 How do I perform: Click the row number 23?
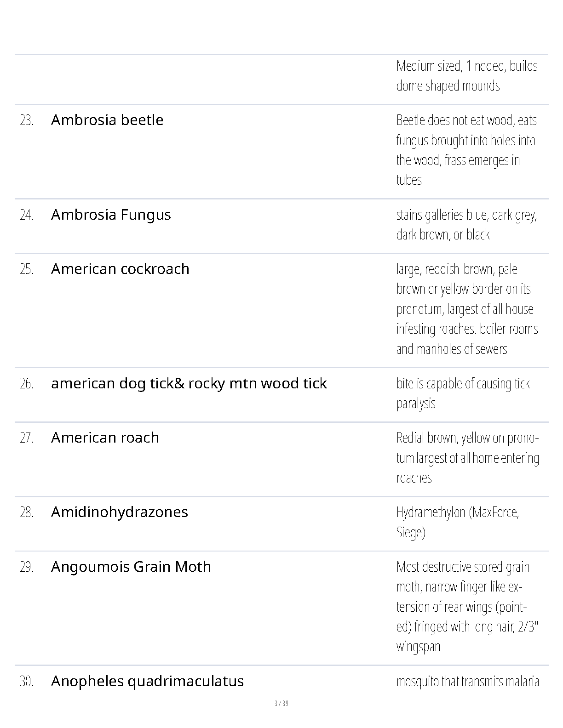[x=27, y=120]
